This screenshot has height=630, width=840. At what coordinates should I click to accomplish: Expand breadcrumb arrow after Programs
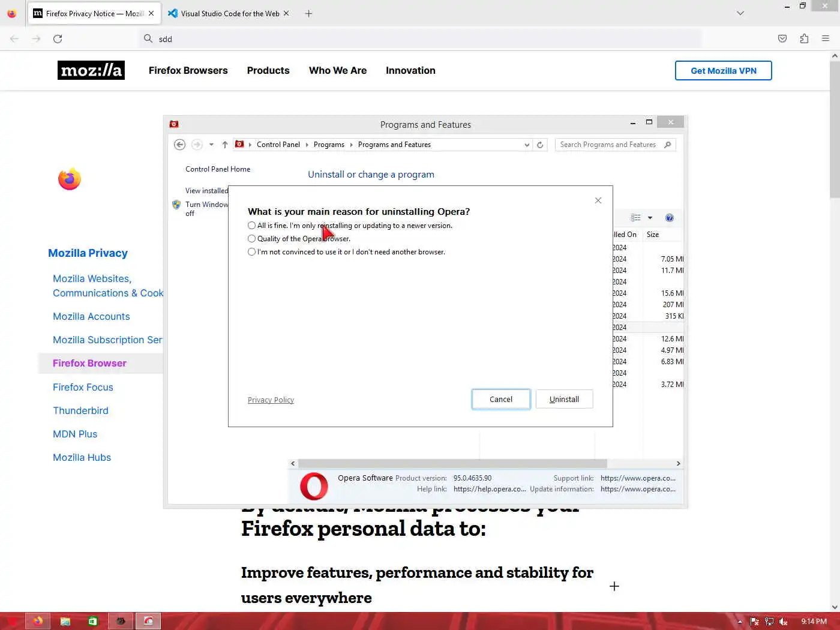tap(351, 145)
